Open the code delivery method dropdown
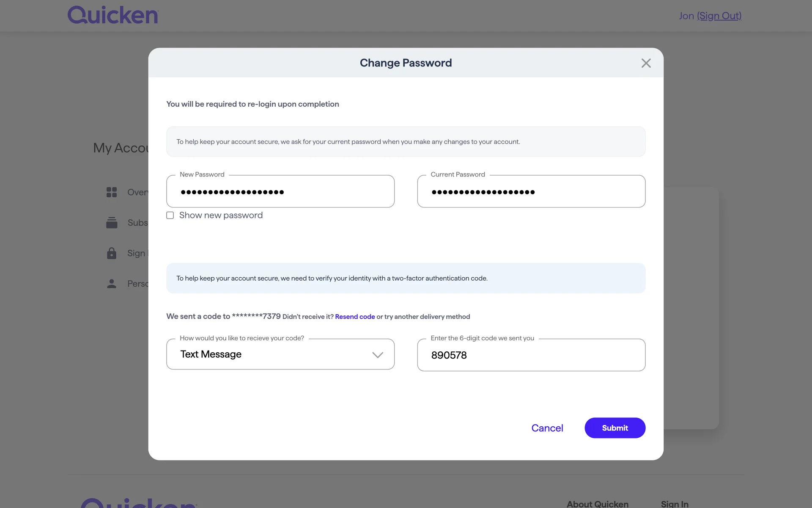The height and width of the screenshot is (508, 812). click(280, 354)
